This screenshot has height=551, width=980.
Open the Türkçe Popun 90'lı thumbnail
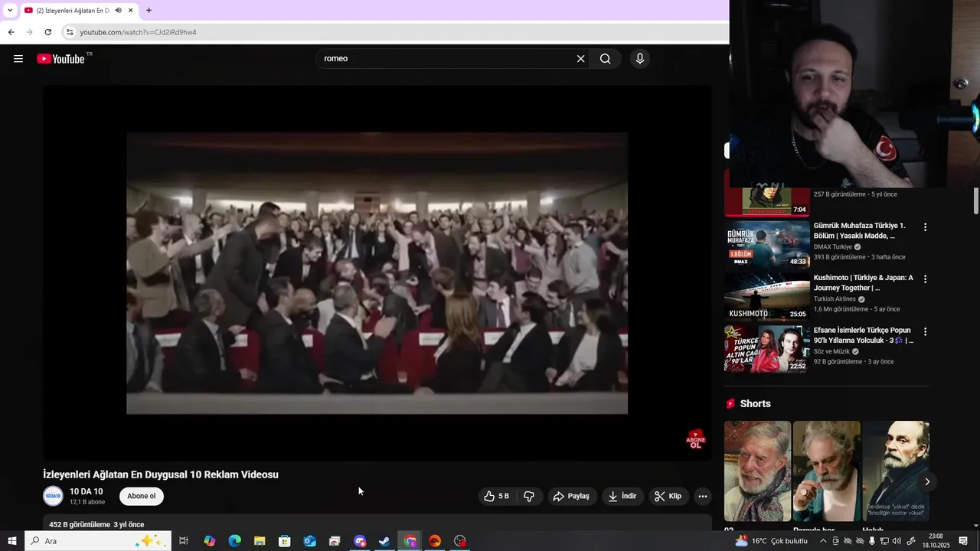766,349
